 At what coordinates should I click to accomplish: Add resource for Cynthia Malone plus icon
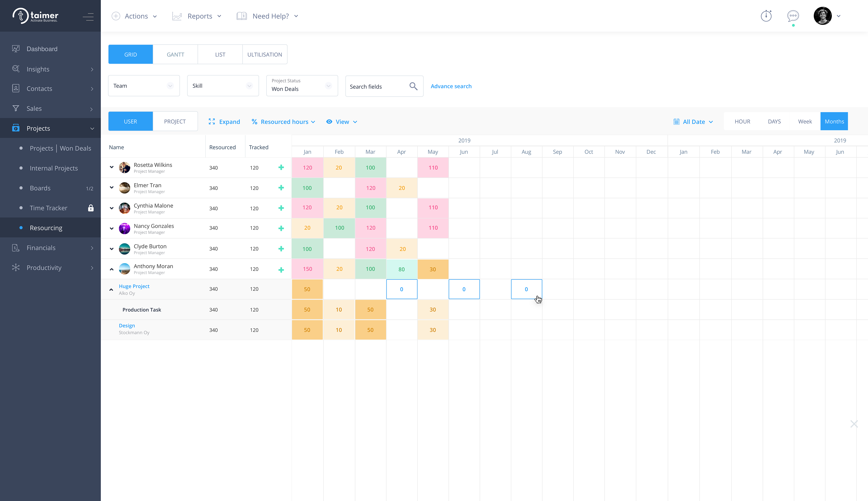[x=281, y=208]
